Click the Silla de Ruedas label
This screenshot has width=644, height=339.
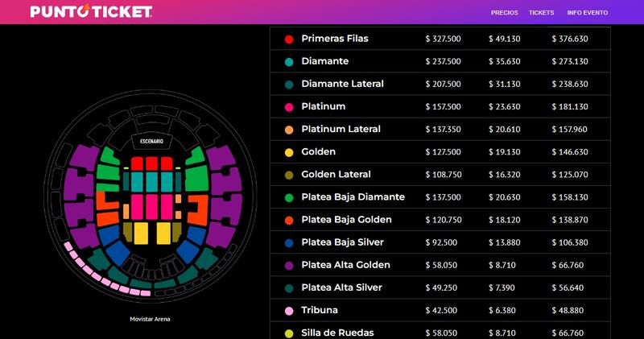point(337,333)
